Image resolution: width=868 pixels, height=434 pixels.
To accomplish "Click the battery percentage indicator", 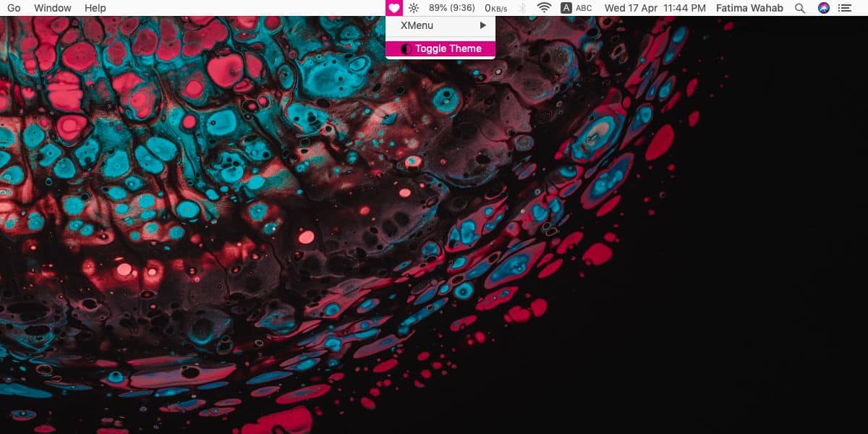I will click(x=452, y=8).
